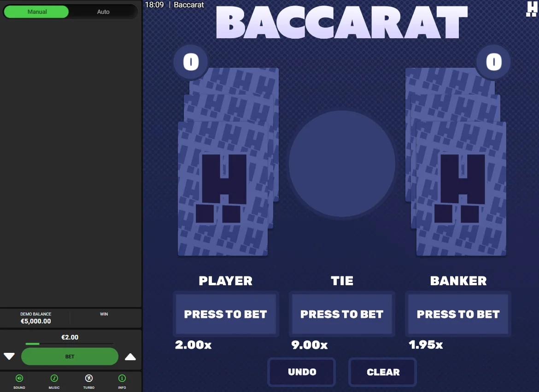Image resolution: width=539 pixels, height=392 pixels.
Task: Click the 2.00x Player payout
Action: [x=193, y=345]
